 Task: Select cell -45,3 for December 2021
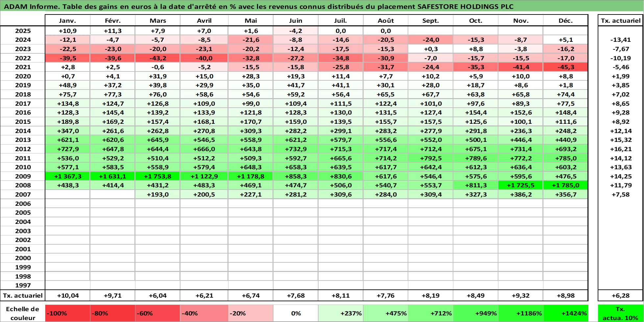tap(565, 67)
